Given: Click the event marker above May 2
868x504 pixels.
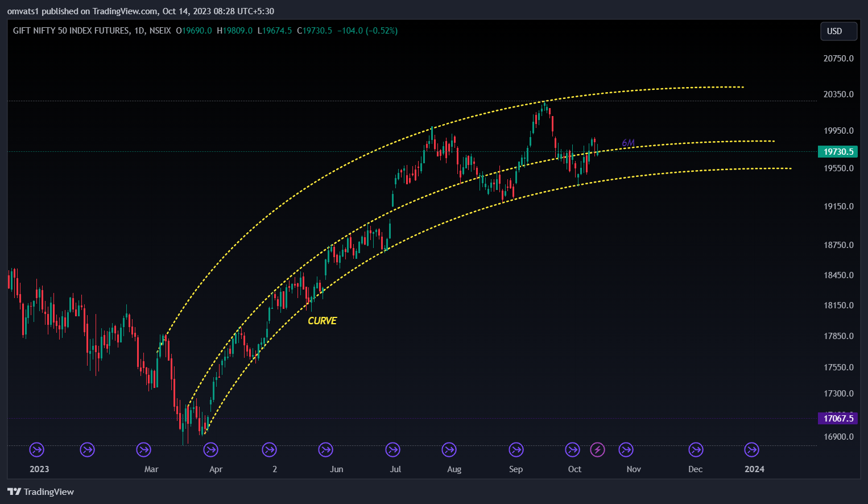Looking at the screenshot, I should click(269, 450).
